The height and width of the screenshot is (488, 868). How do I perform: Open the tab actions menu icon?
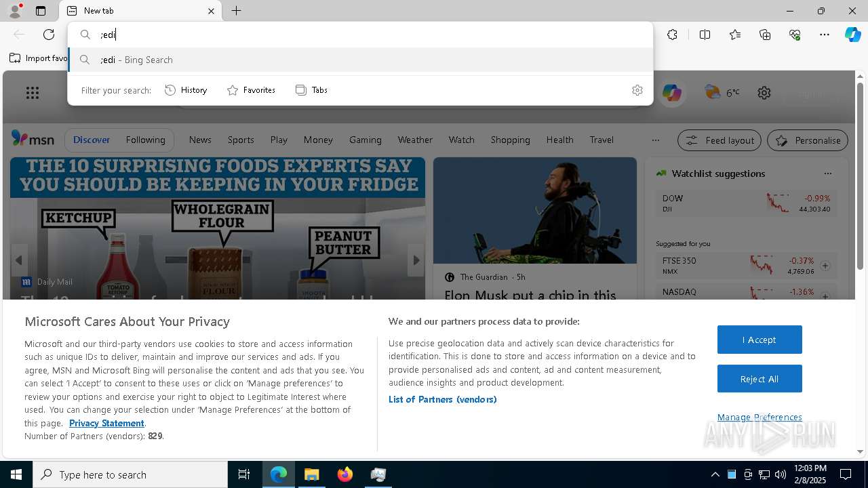[41, 11]
